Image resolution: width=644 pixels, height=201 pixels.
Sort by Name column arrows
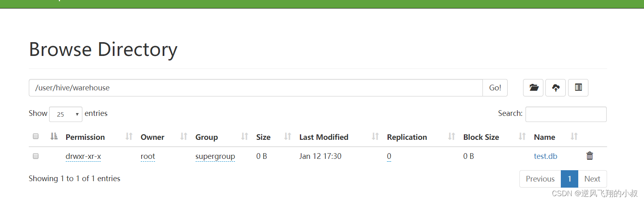(x=574, y=137)
